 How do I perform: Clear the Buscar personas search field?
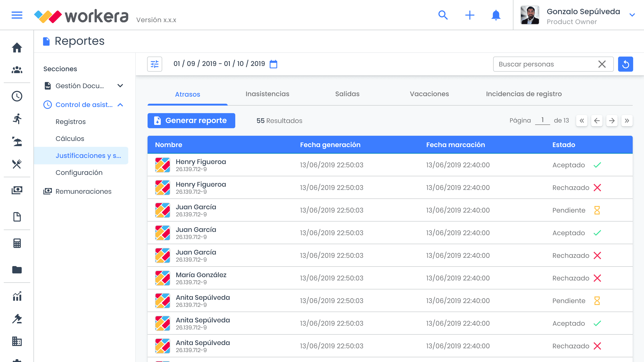[602, 64]
